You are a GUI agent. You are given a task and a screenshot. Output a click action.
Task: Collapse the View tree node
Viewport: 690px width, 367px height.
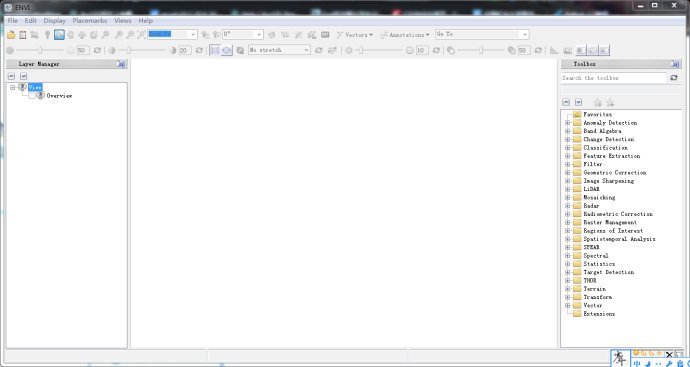click(x=13, y=88)
